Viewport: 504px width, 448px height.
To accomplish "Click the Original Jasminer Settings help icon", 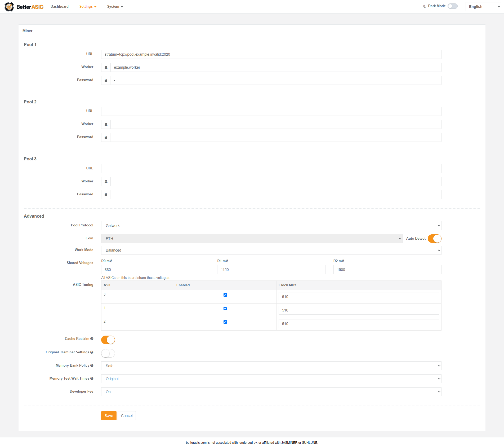I will (92, 352).
